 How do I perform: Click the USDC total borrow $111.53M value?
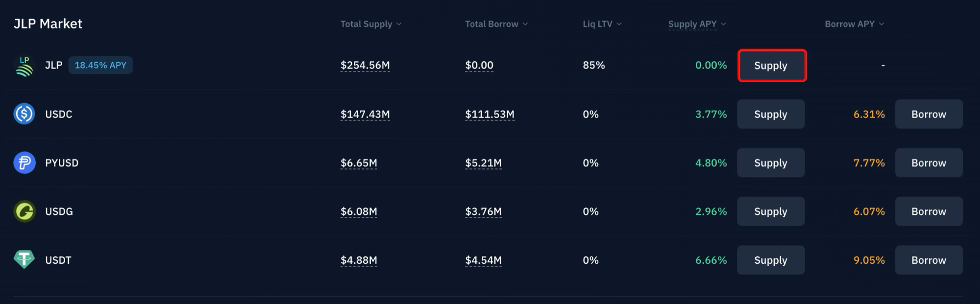pyautogui.click(x=490, y=114)
